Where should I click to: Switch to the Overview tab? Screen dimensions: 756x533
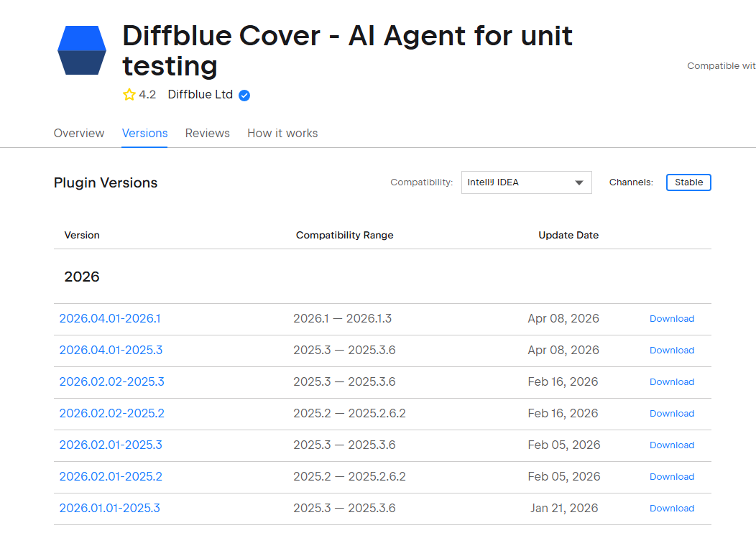[79, 133]
